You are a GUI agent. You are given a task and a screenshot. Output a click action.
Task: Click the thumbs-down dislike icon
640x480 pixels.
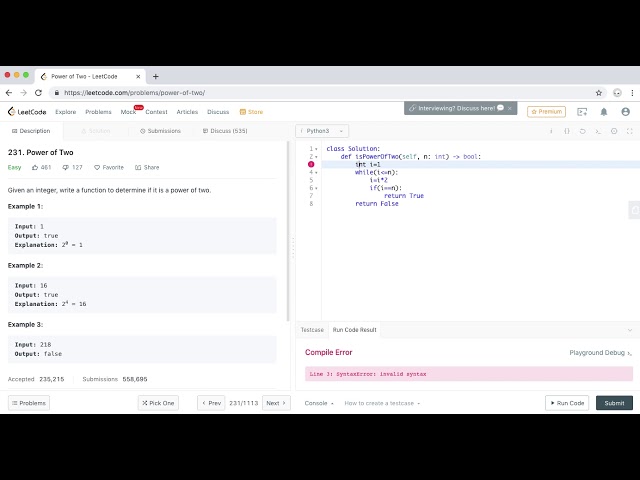(x=65, y=167)
